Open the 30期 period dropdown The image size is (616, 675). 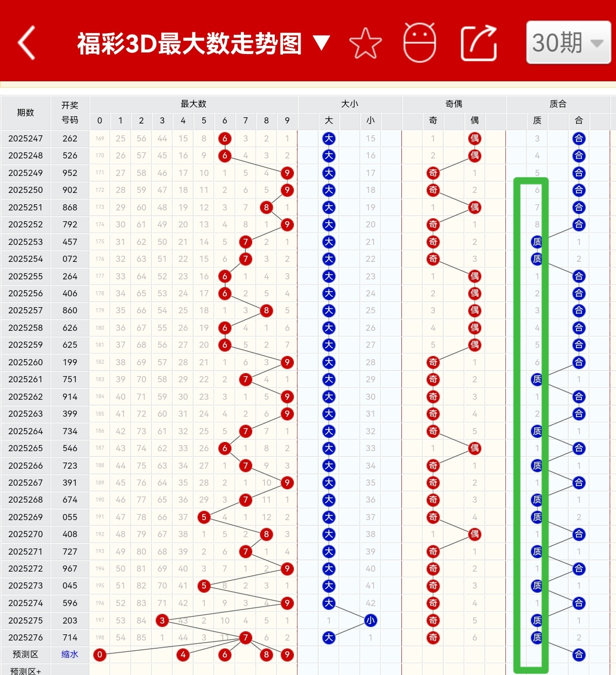(x=568, y=43)
